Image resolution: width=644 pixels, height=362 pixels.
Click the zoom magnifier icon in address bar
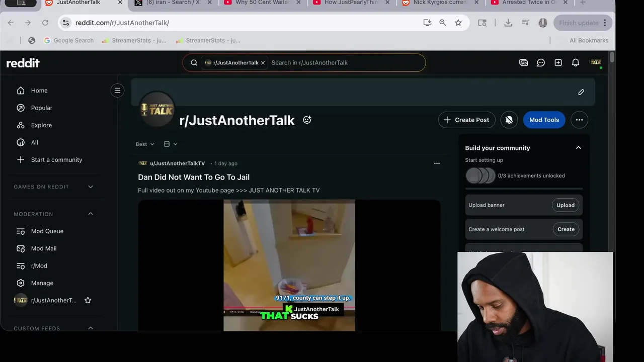click(442, 23)
